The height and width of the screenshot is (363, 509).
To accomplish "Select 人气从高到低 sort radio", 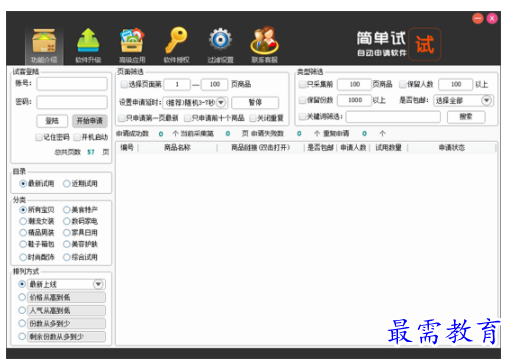I will (x=22, y=311).
